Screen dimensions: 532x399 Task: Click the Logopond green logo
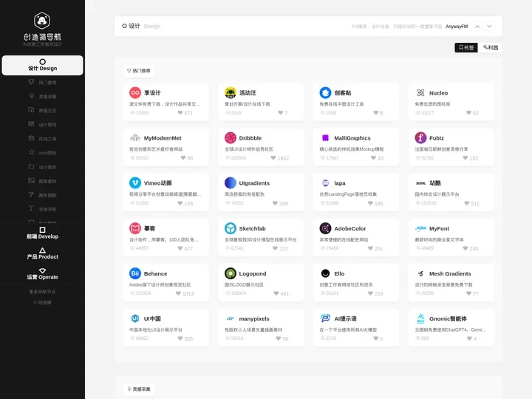point(231,273)
